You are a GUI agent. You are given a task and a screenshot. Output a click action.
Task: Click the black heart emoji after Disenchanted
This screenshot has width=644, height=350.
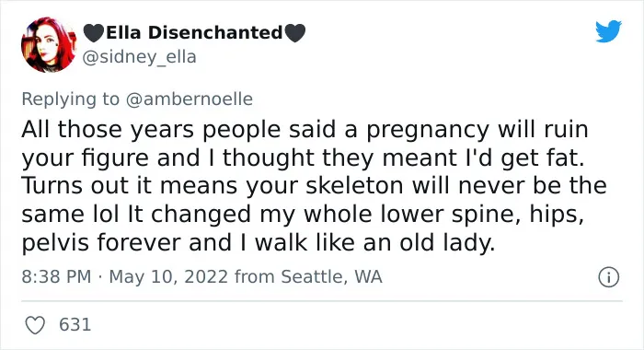click(x=295, y=33)
